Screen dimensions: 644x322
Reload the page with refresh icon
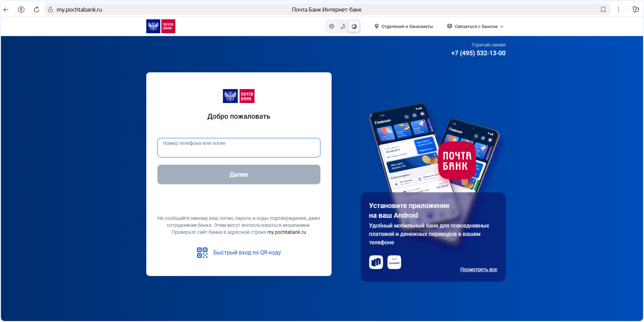(36, 10)
